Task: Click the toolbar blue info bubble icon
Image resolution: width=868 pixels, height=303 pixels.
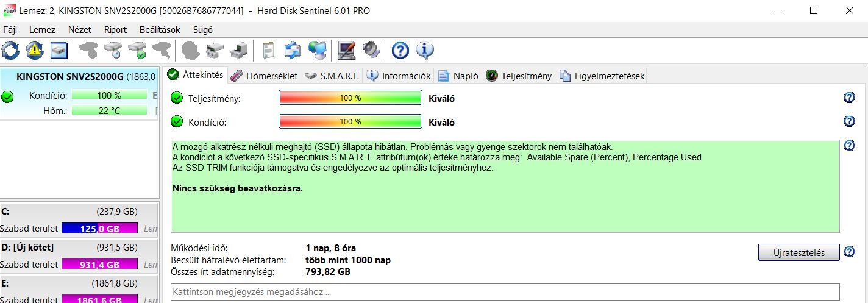Action: pos(424,50)
